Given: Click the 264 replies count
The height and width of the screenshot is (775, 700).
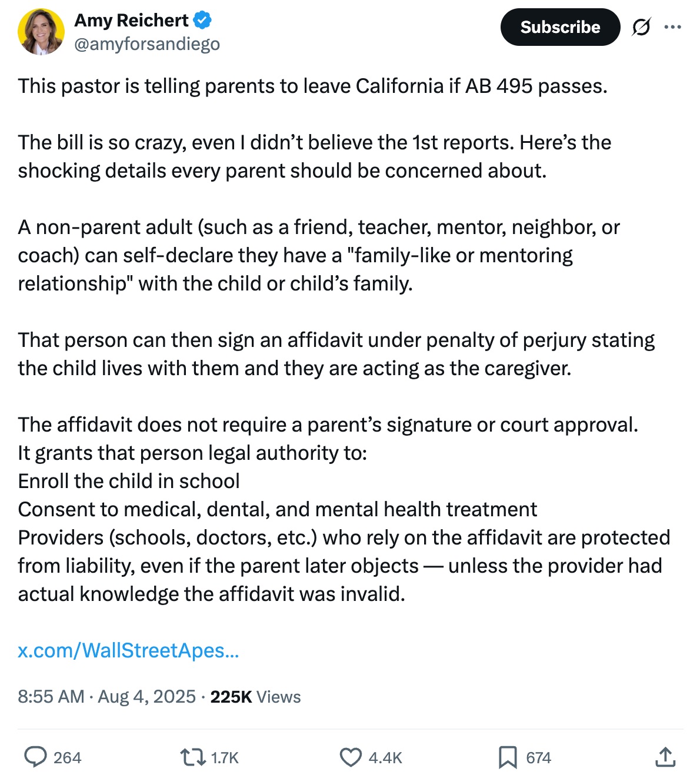Looking at the screenshot, I should (67, 757).
